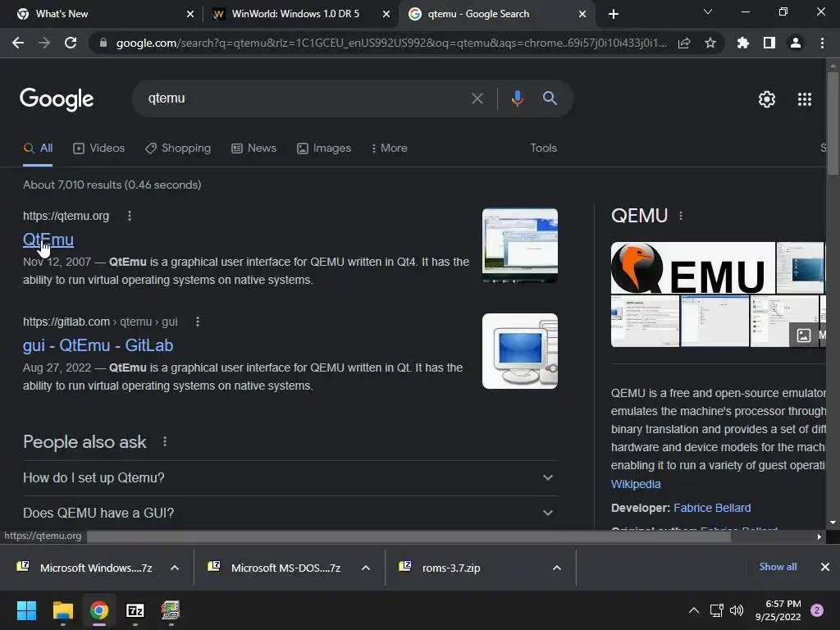Image resolution: width=840 pixels, height=630 pixels.
Task: Click the forward navigation arrow
Action: coord(44,43)
